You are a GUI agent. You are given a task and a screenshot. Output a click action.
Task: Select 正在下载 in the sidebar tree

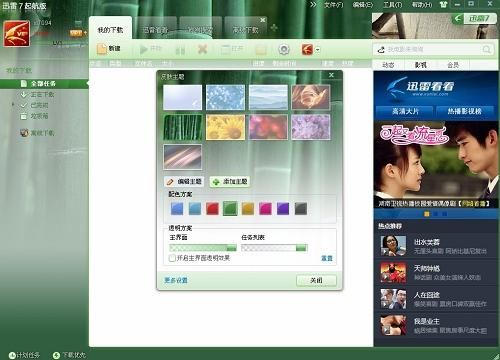click(x=43, y=95)
